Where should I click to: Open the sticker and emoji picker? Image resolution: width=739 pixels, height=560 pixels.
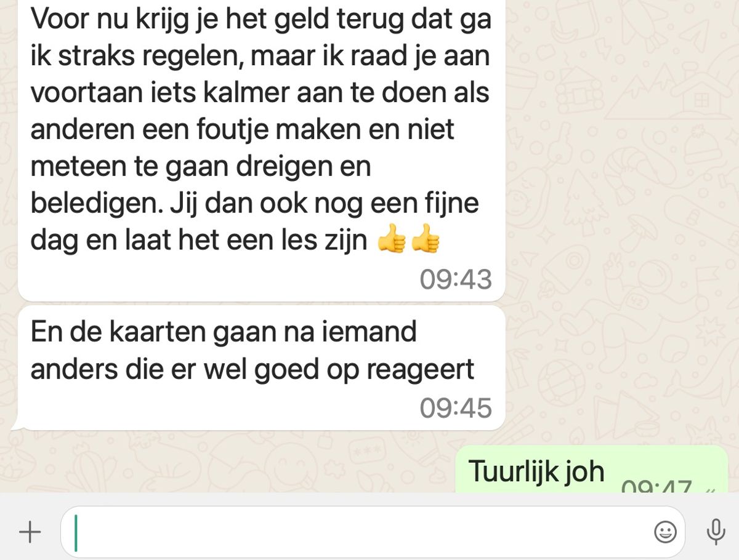[x=665, y=532]
